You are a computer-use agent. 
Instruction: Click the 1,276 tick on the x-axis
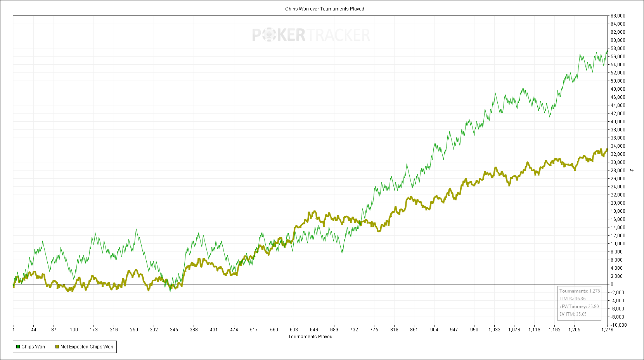pos(607,330)
